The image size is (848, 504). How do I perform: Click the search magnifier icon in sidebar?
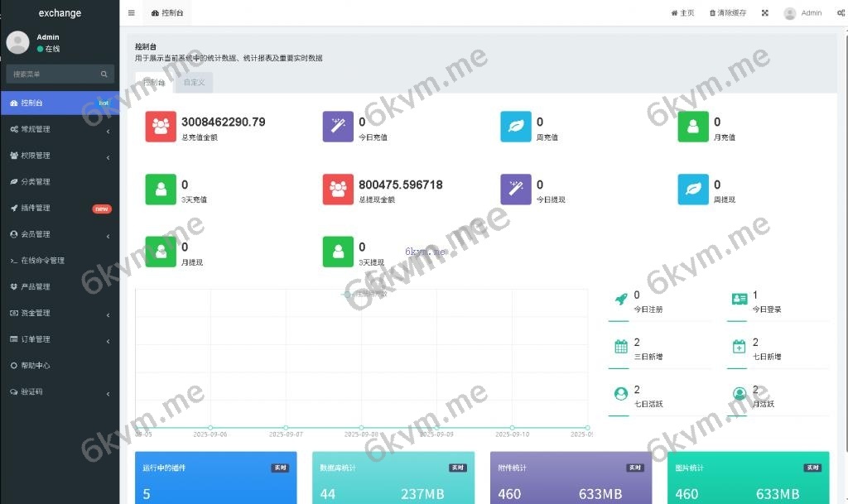click(x=104, y=74)
